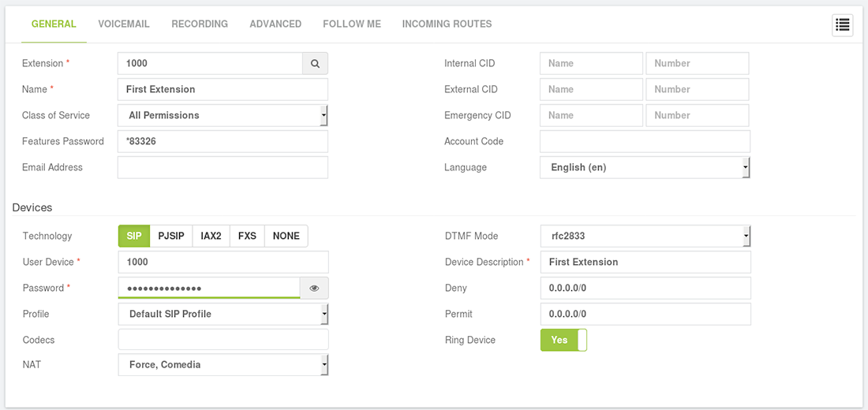Open the Class of Service dropdown
This screenshot has height=410, width=868.
(223, 116)
